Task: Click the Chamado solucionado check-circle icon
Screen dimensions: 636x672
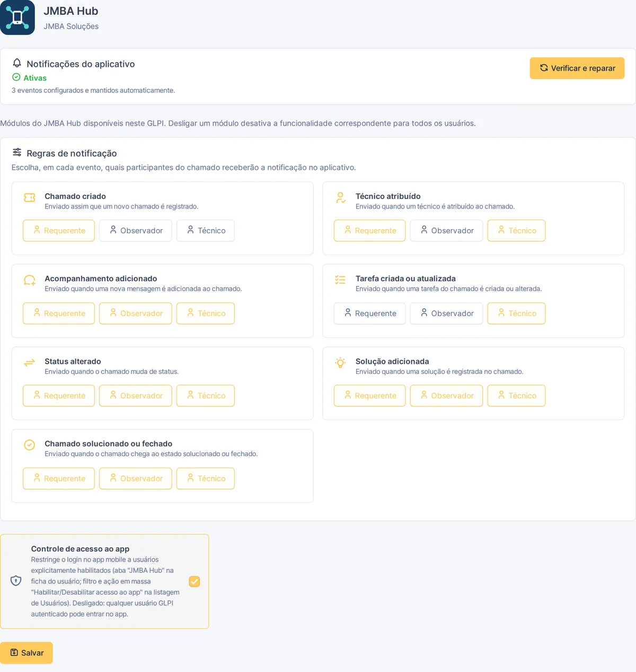Action: (30, 445)
